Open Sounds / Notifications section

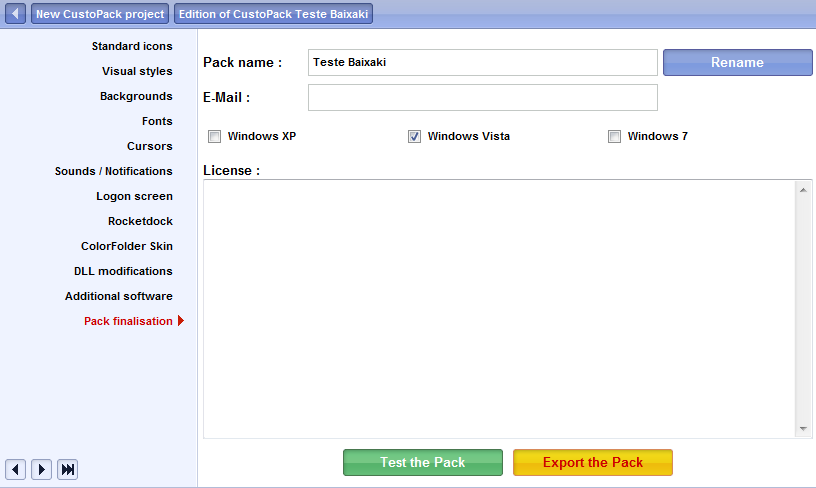(113, 171)
